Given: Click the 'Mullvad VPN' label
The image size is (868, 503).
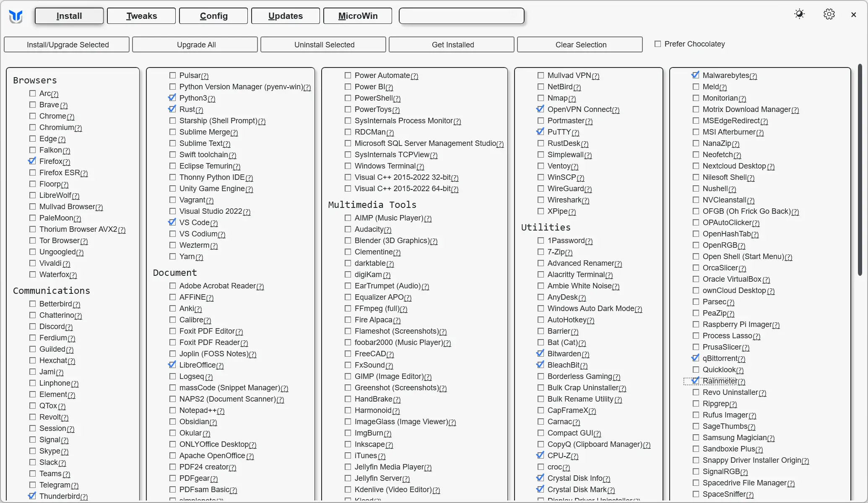Looking at the screenshot, I should pyautogui.click(x=569, y=75).
